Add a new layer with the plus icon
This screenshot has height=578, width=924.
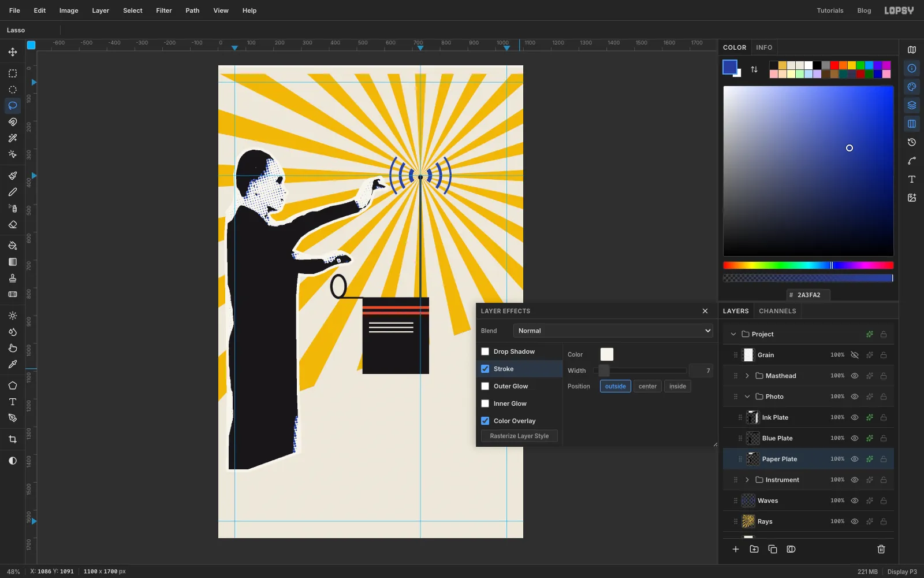tap(736, 549)
